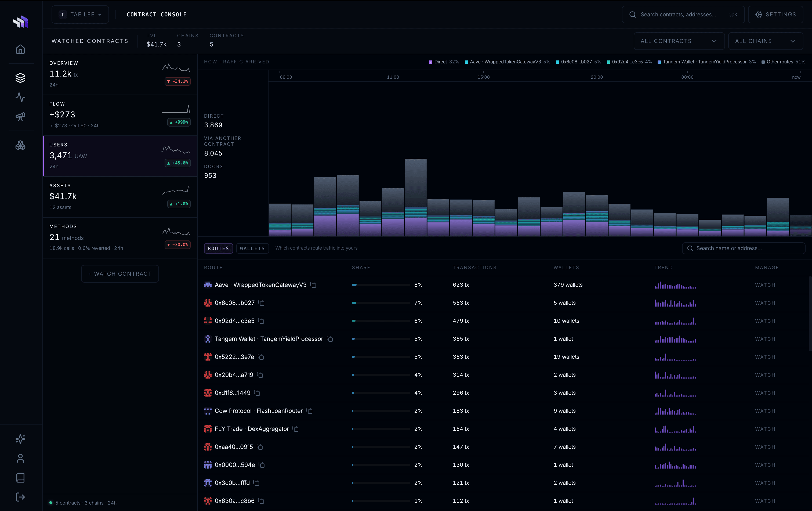Open the activity pulse icon in sidebar

[20, 97]
